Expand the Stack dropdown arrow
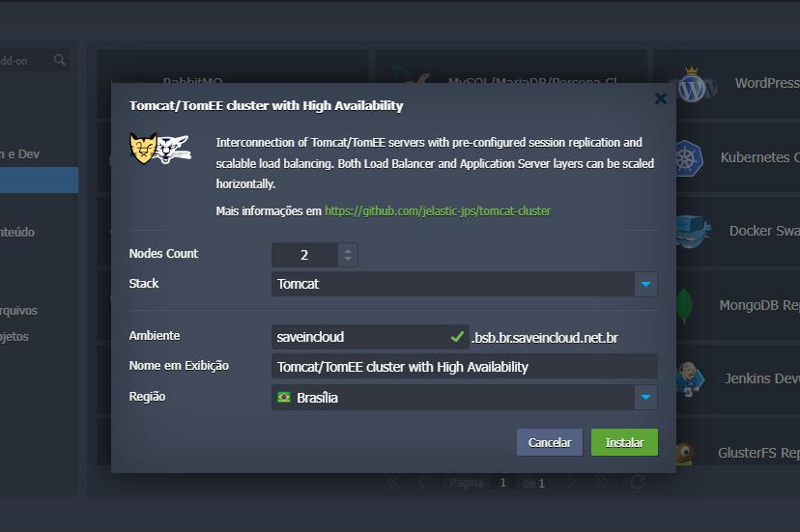 click(x=645, y=284)
